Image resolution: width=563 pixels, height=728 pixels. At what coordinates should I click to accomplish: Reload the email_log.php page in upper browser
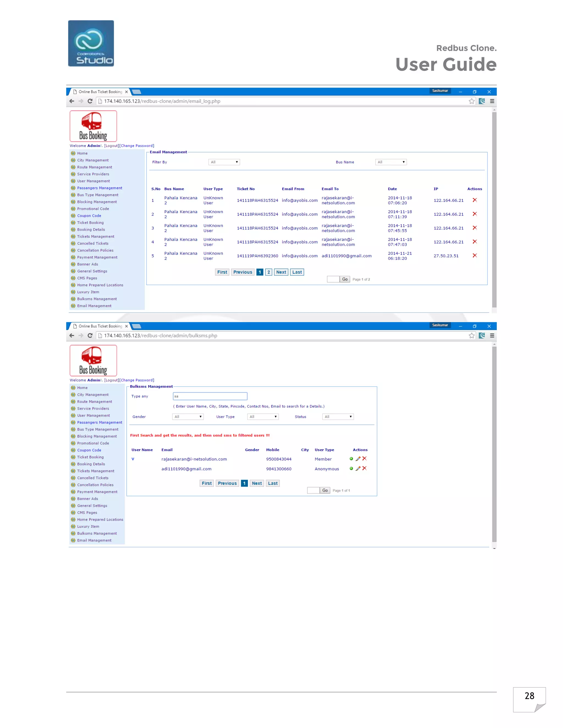point(90,101)
